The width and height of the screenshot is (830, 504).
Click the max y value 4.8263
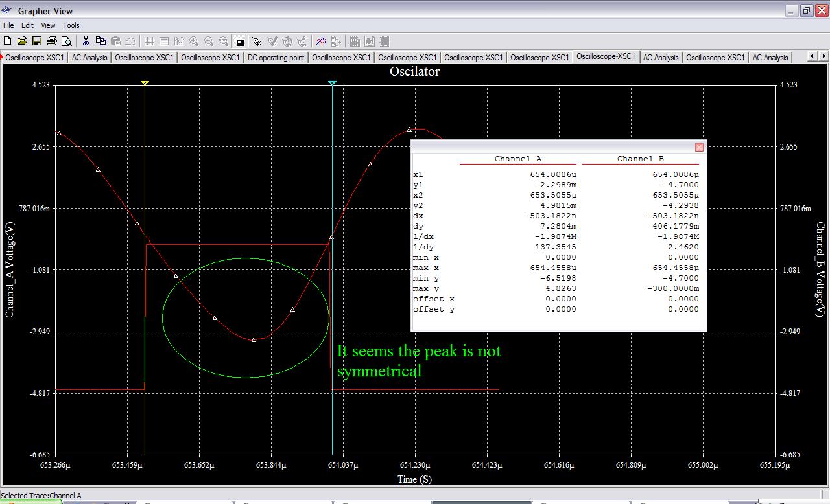561,288
